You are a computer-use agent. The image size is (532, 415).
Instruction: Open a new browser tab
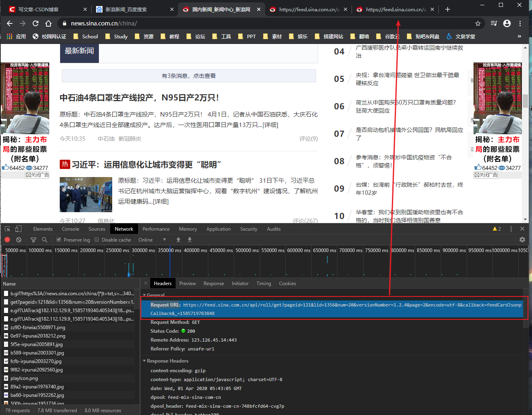coord(448,9)
